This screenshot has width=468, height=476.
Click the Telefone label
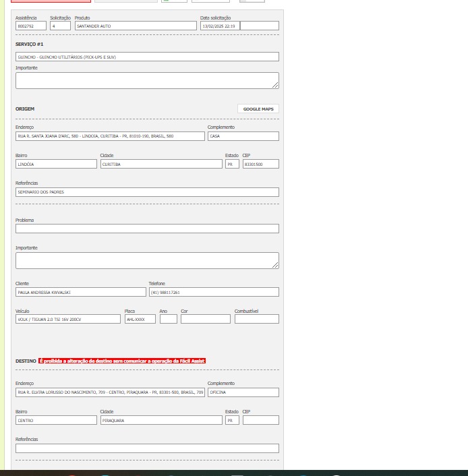click(x=157, y=284)
